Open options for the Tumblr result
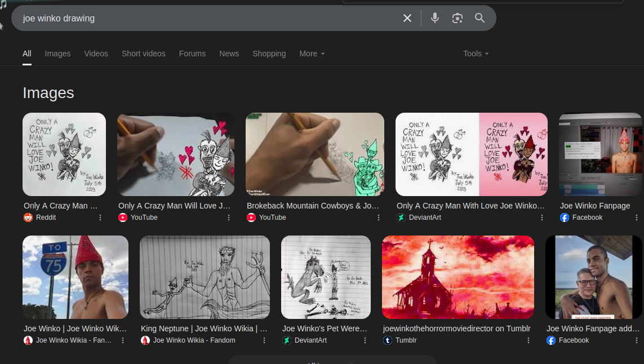This screenshot has width=644, height=364. (x=528, y=340)
